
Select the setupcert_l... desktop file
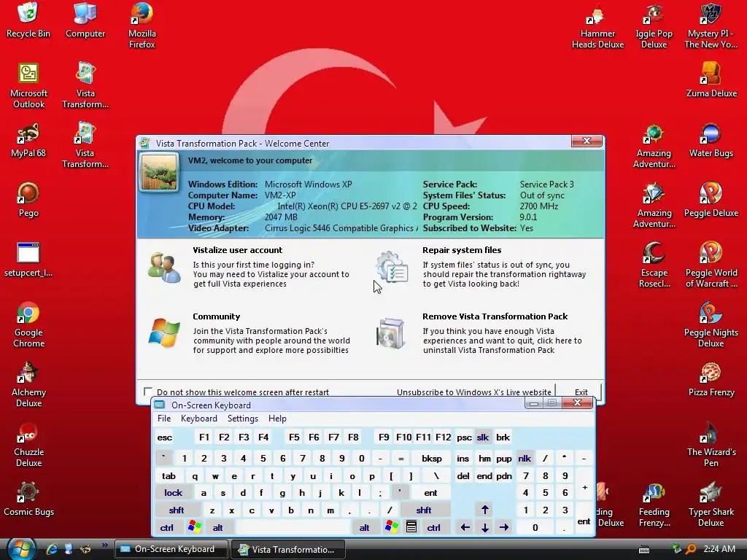point(28,260)
